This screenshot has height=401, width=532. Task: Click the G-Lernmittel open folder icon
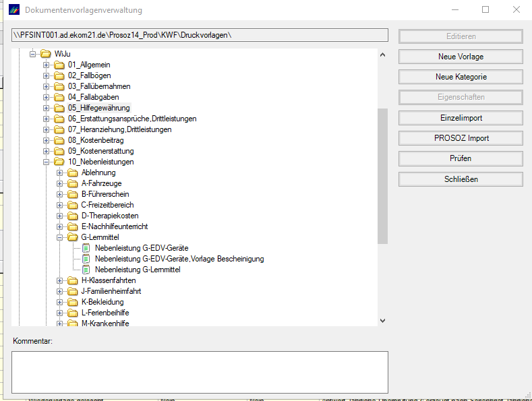(73, 237)
